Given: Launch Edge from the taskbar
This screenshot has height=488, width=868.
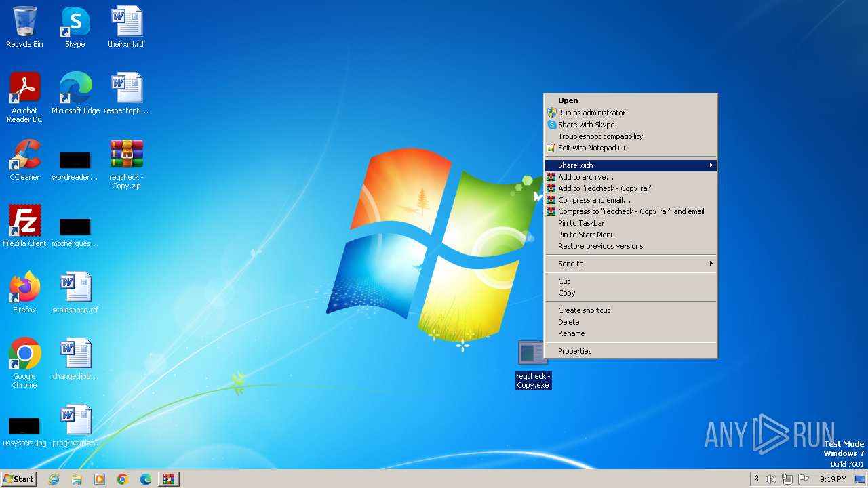Looking at the screenshot, I should 146,479.
